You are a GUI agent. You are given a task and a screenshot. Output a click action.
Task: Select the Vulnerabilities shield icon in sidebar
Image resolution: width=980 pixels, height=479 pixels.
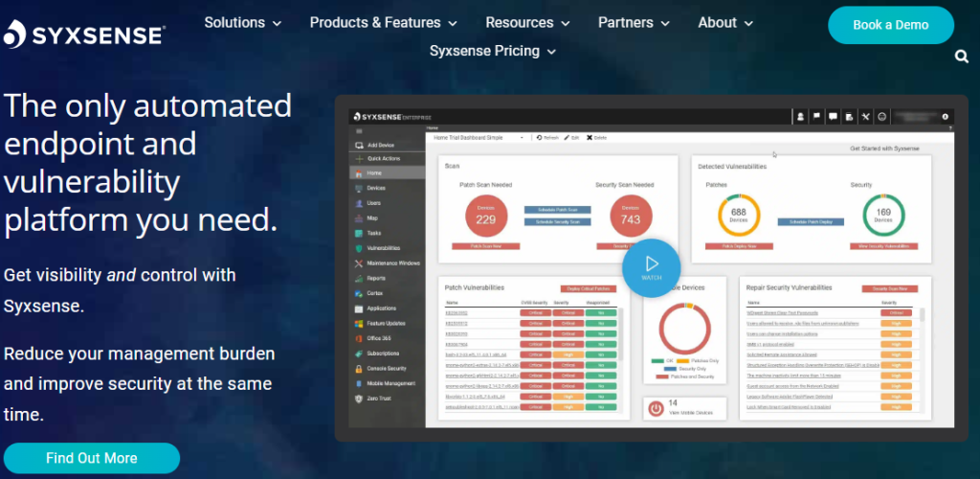(x=358, y=248)
